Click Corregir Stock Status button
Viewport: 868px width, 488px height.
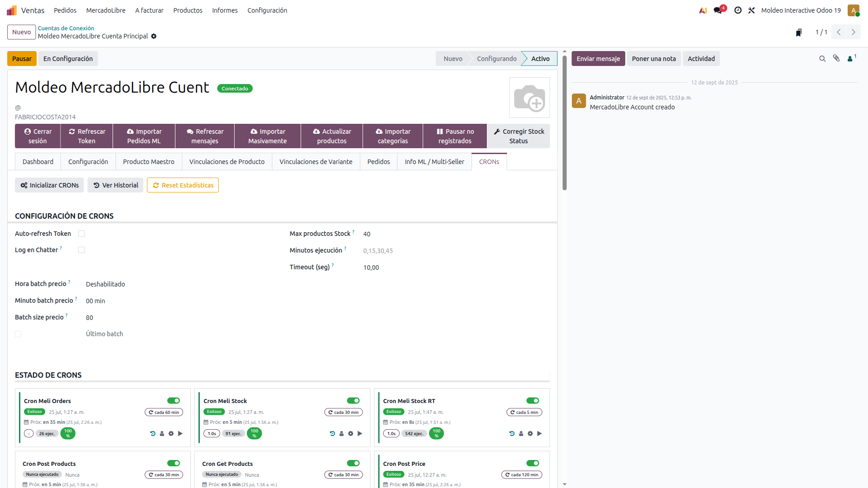pos(519,136)
